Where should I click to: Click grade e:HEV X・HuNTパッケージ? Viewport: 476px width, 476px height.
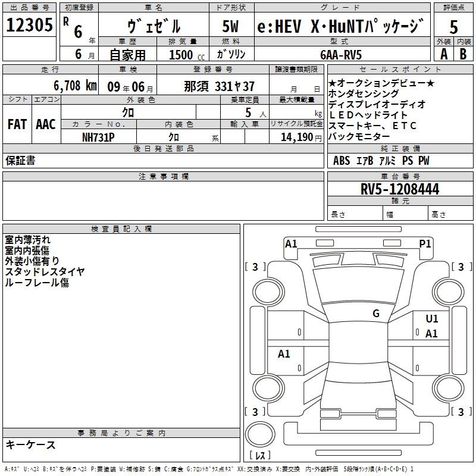(340, 26)
